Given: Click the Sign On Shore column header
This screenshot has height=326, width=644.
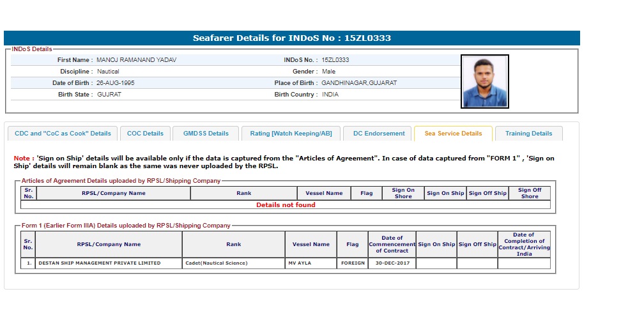Looking at the screenshot, I should pos(403,193).
